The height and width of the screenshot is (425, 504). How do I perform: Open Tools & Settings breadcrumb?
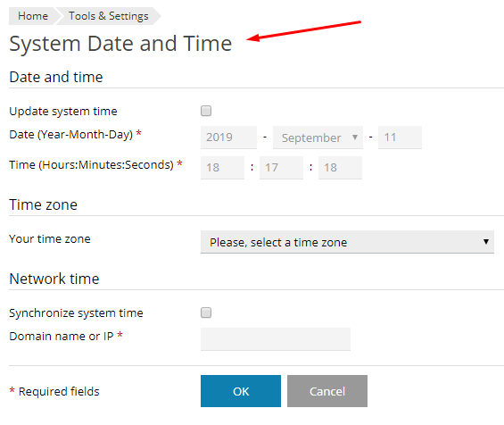pyautogui.click(x=109, y=16)
